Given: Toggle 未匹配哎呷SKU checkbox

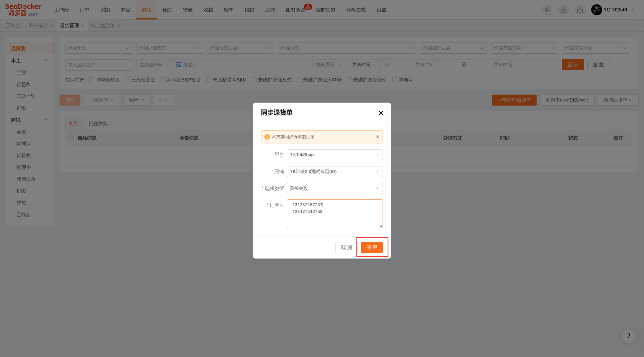Looking at the screenshot, I should tap(209, 80).
